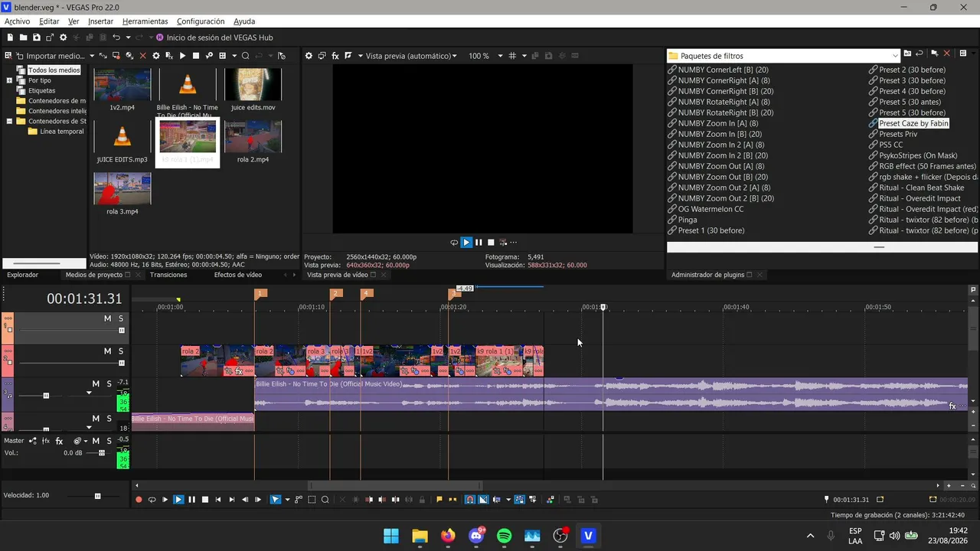The height and width of the screenshot is (551, 980).
Task: Click Record button in transport bar
Action: (x=139, y=500)
